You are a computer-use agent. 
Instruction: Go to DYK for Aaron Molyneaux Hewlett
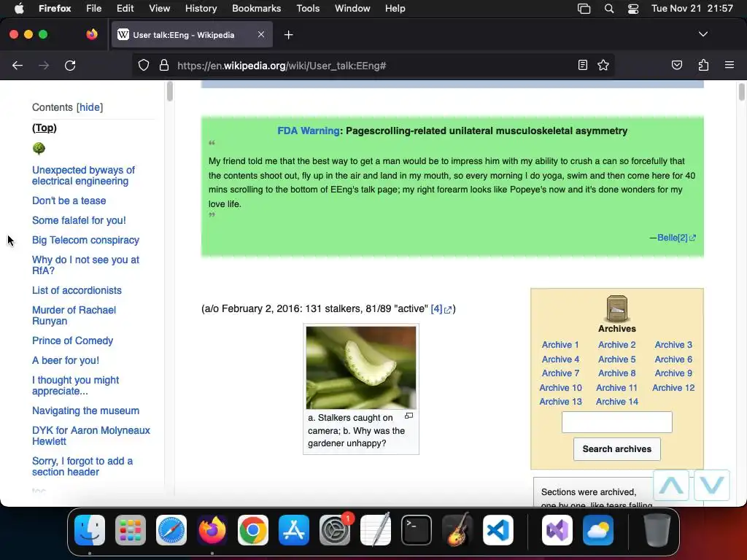coord(91,436)
